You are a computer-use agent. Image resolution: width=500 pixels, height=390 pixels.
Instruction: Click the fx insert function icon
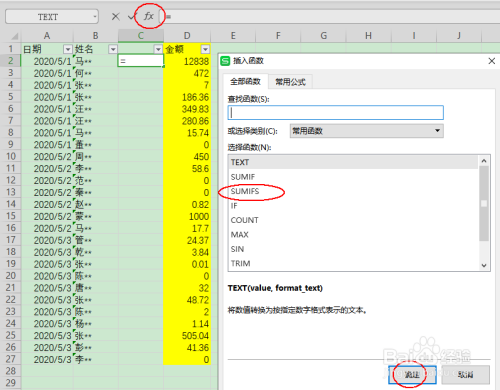pyautogui.click(x=149, y=16)
